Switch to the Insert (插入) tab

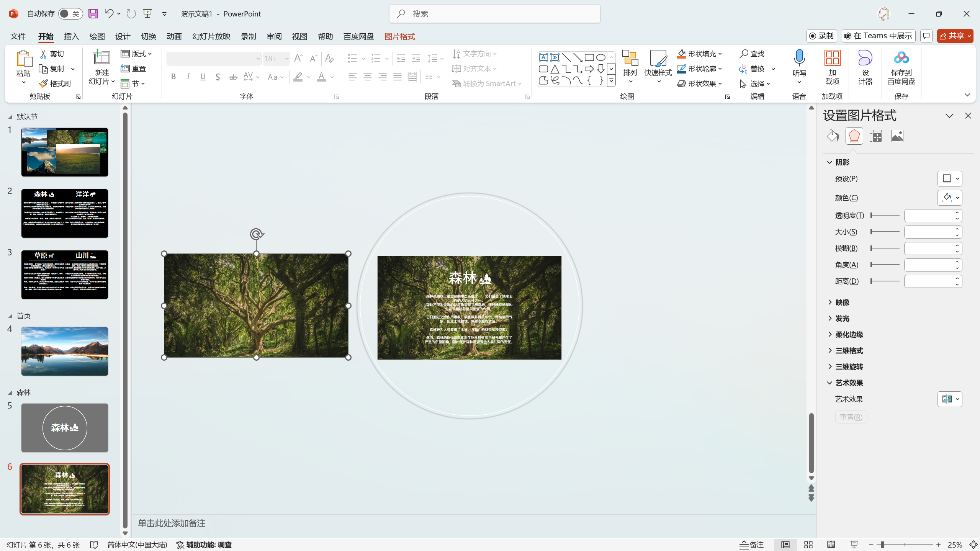coord(71,36)
